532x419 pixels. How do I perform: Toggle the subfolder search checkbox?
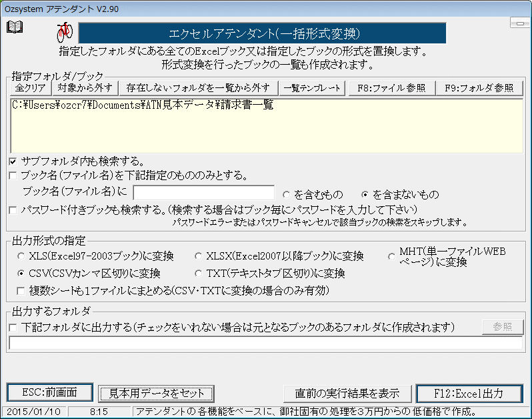[14, 161]
